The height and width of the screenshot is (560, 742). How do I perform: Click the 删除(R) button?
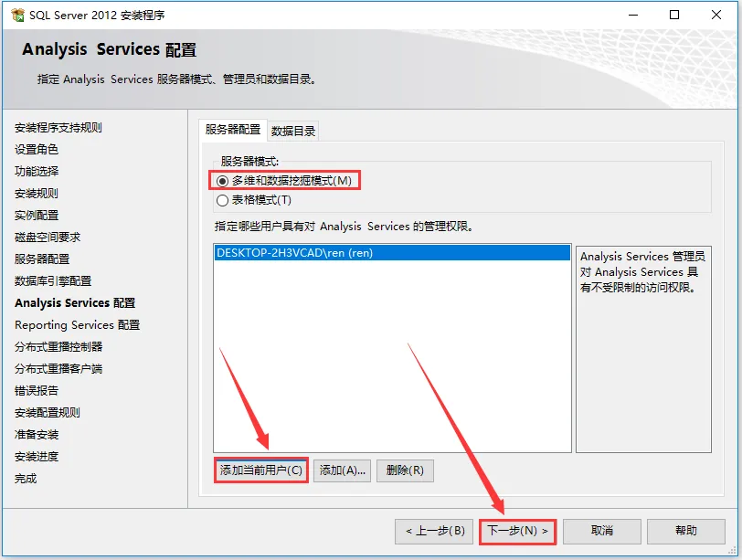tap(405, 470)
